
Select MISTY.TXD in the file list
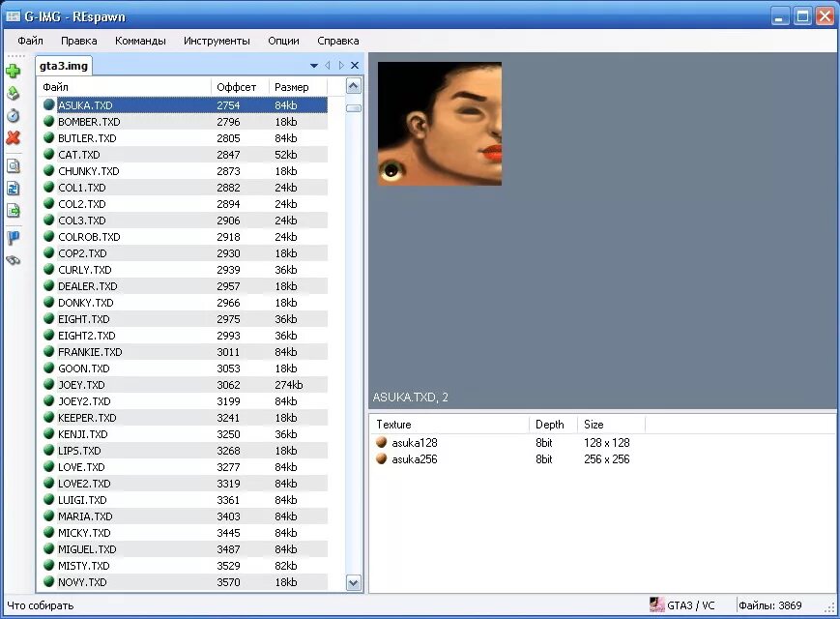183,566
